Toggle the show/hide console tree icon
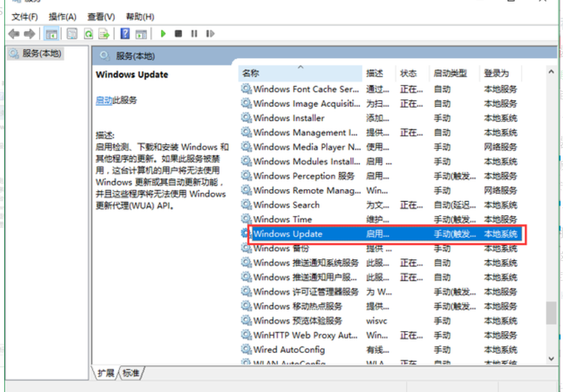This screenshot has height=392, width=563. tap(52, 34)
